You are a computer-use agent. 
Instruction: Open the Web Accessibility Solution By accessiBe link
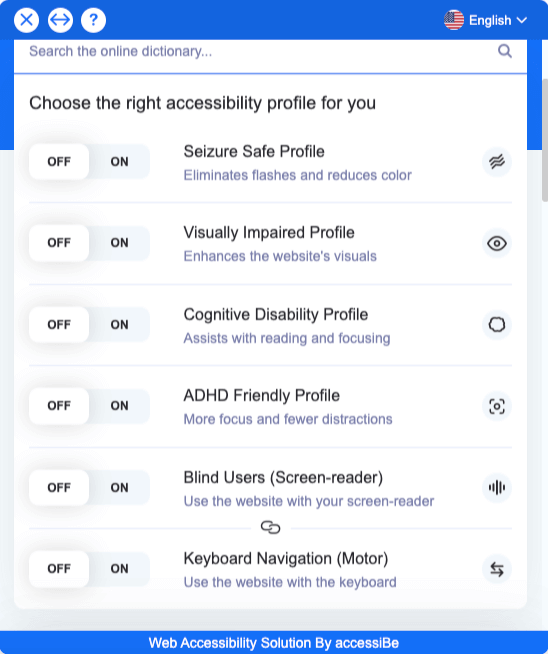(x=274, y=643)
